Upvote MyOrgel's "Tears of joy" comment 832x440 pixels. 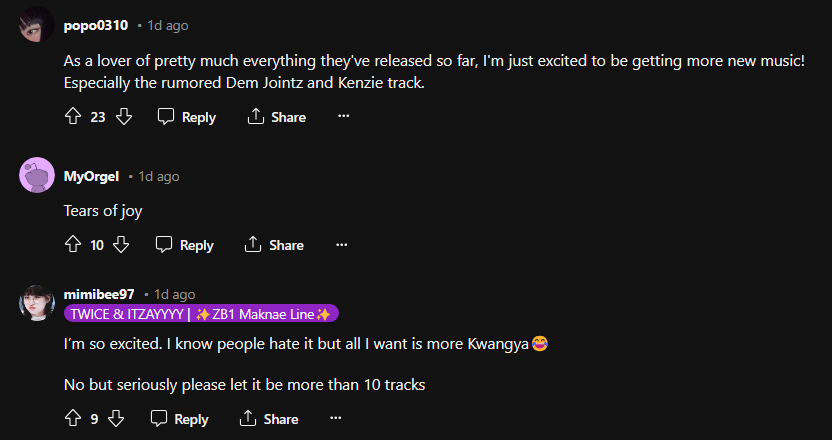point(73,245)
